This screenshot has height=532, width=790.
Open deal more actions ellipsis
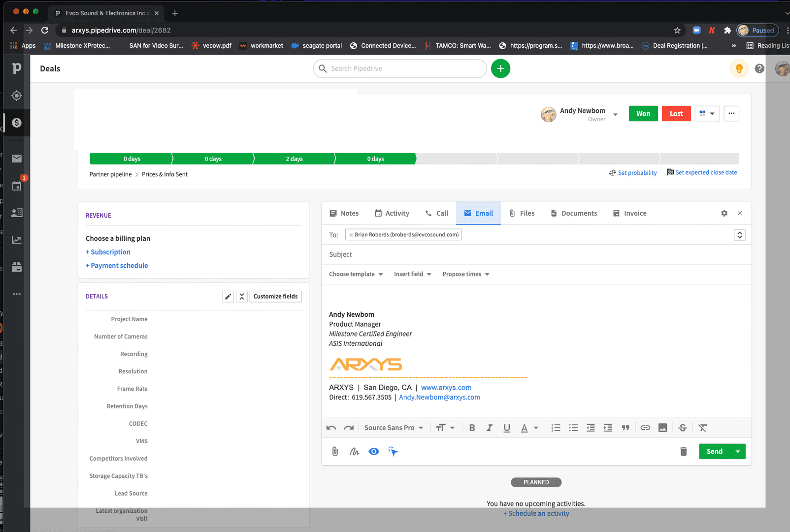coord(731,114)
